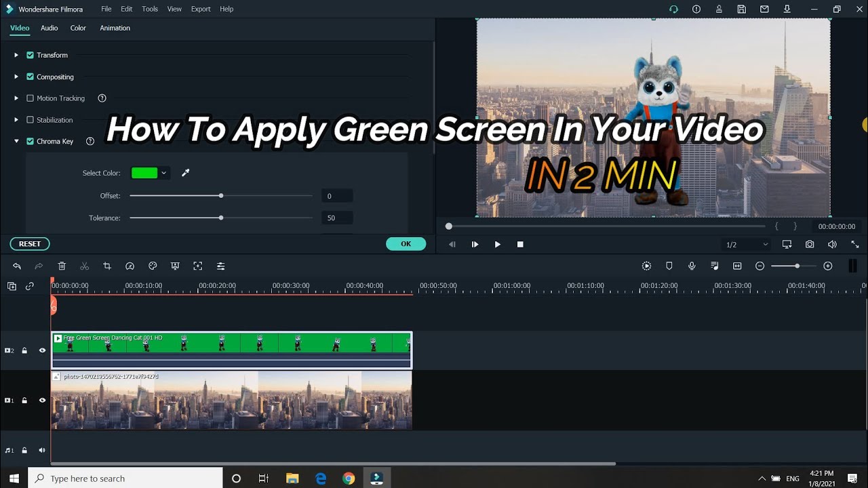Open the preview quality 1/2 dropdown
868x488 pixels.
coord(747,245)
